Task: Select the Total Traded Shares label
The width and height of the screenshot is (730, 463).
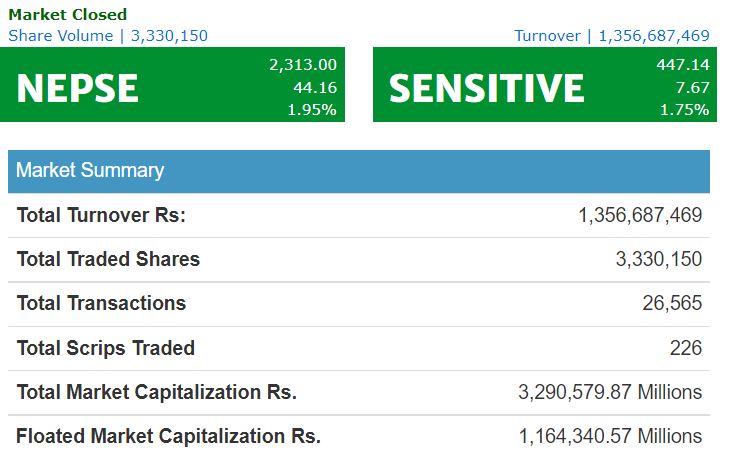Action: click(x=108, y=259)
